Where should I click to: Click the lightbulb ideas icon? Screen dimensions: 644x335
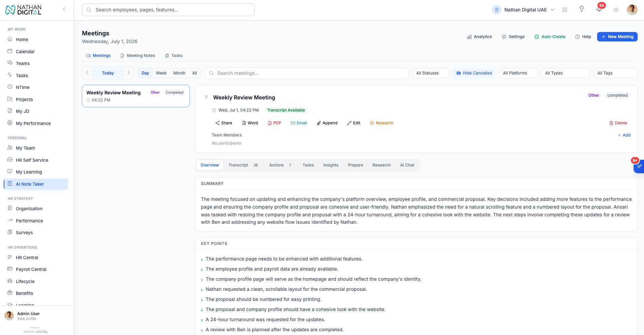pos(582,9)
